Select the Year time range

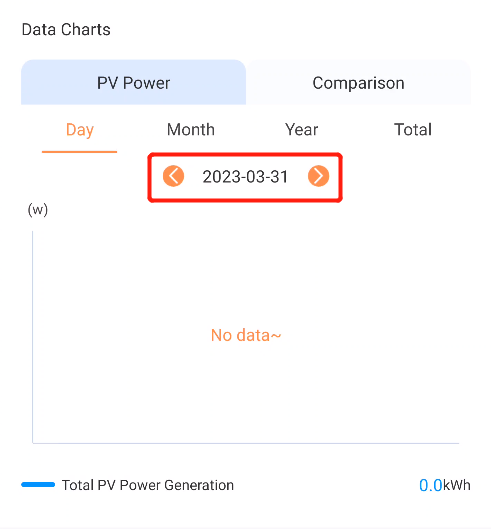[301, 130]
